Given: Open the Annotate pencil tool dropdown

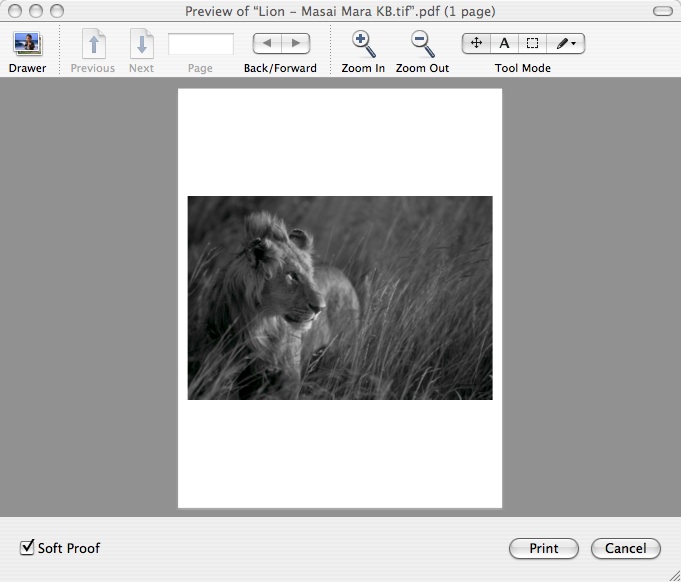Looking at the screenshot, I should (x=566, y=44).
